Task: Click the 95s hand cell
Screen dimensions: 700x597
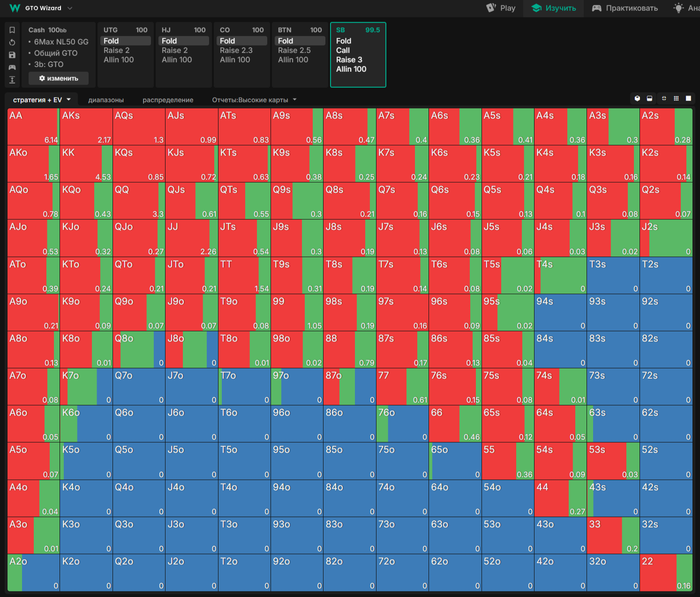Action: (x=507, y=313)
